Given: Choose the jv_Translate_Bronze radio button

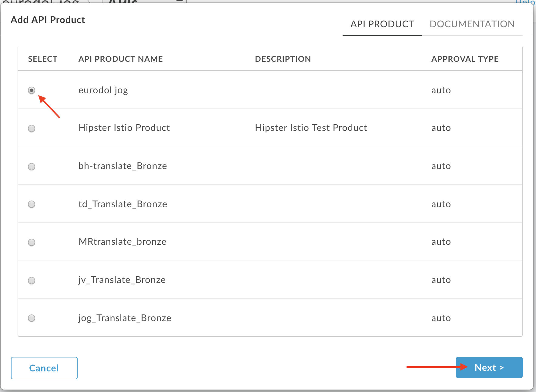Looking at the screenshot, I should 32,281.
